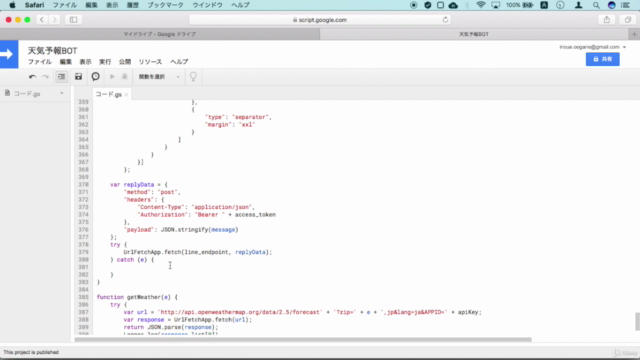Click the indent formatting icon
Image resolution: width=640 pixels, height=360 pixels.
61,77
